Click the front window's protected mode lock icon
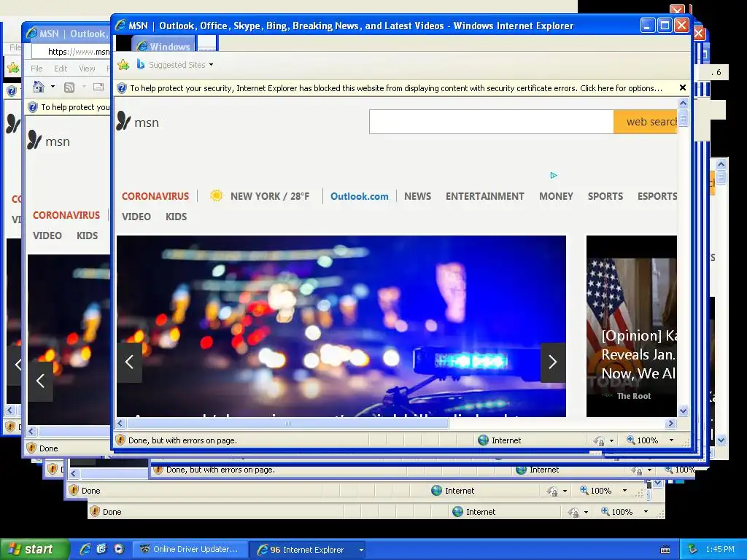 tap(599, 440)
